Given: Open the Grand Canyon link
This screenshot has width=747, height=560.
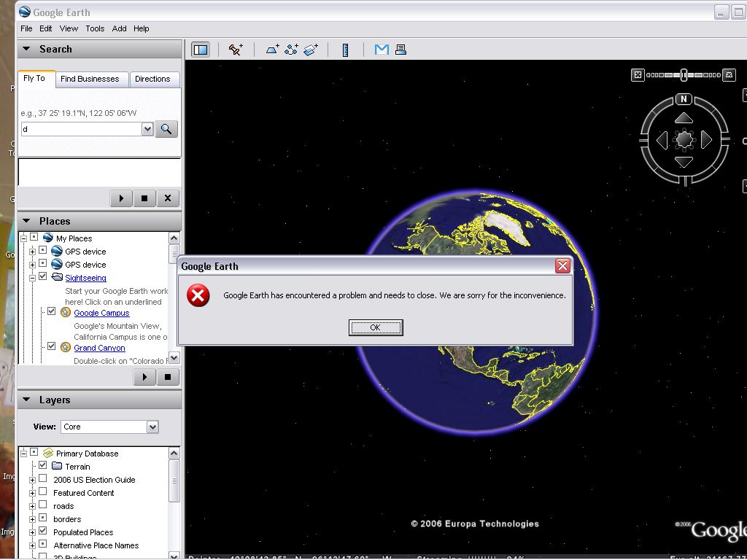Looking at the screenshot, I should [x=99, y=348].
